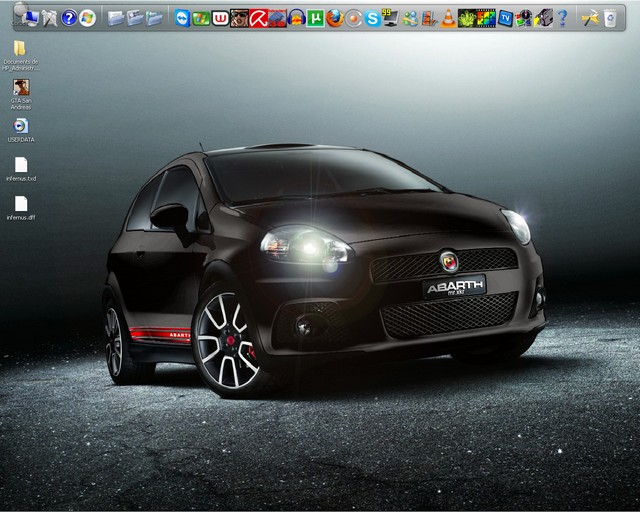Open the media center camera lens icon
The height and width of the screenshot is (512, 640).
coord(524,18)
